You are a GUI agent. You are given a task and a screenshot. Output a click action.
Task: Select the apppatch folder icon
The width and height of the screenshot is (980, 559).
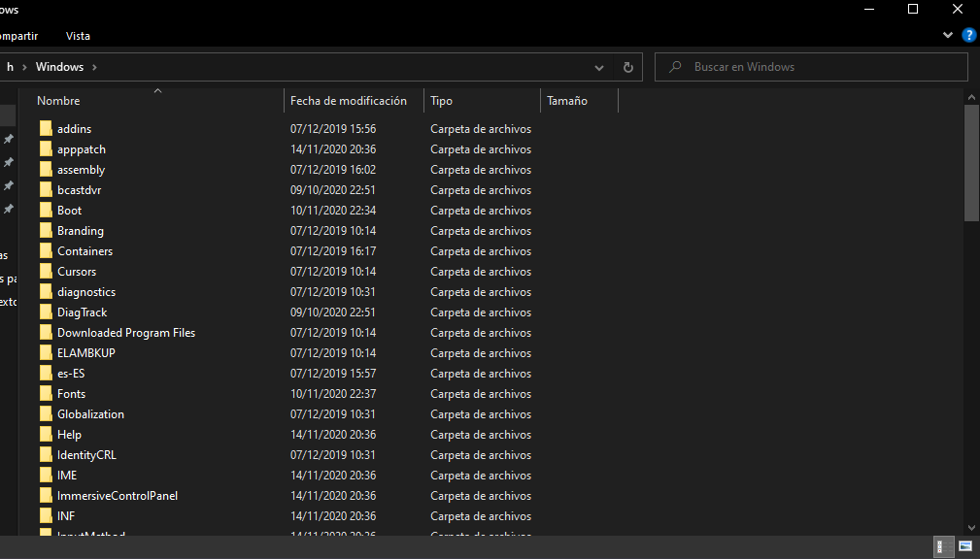click(x=46, y=149)
